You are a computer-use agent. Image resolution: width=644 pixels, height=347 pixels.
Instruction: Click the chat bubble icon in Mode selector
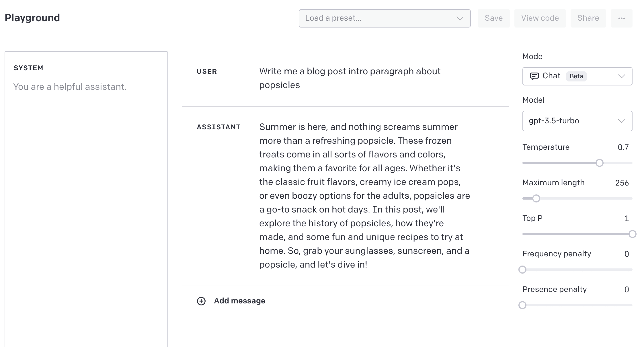tap(535, 76)
